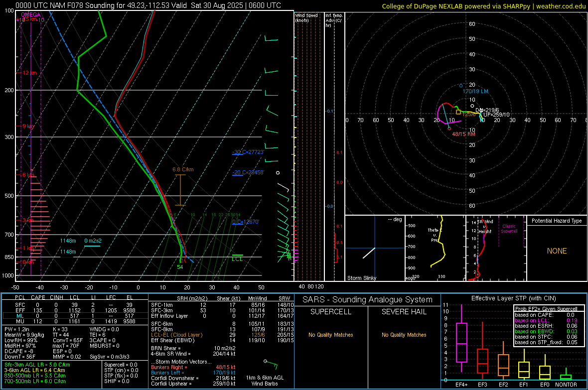The height and width of the screenshot is (390, 588).
Task: Click the OMEGA label on the skew-T
Action: tap(31, 14)
